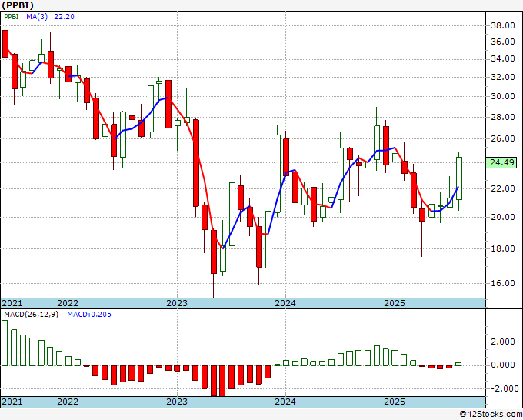
Task: Click 2025 on the MACD timeline
Action: 395,402
